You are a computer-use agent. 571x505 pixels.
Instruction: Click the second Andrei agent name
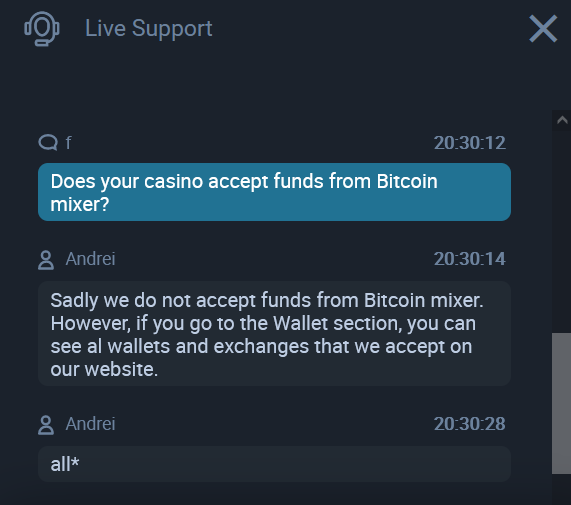90,424
